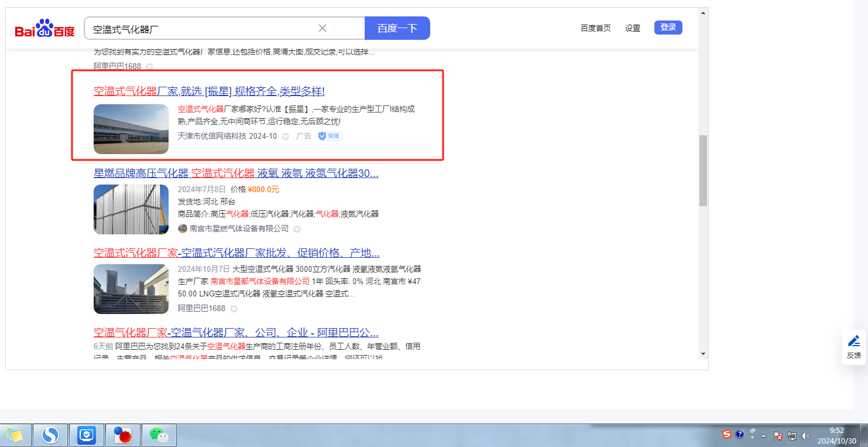Open WeChat from the taskbar

point(159,435)
